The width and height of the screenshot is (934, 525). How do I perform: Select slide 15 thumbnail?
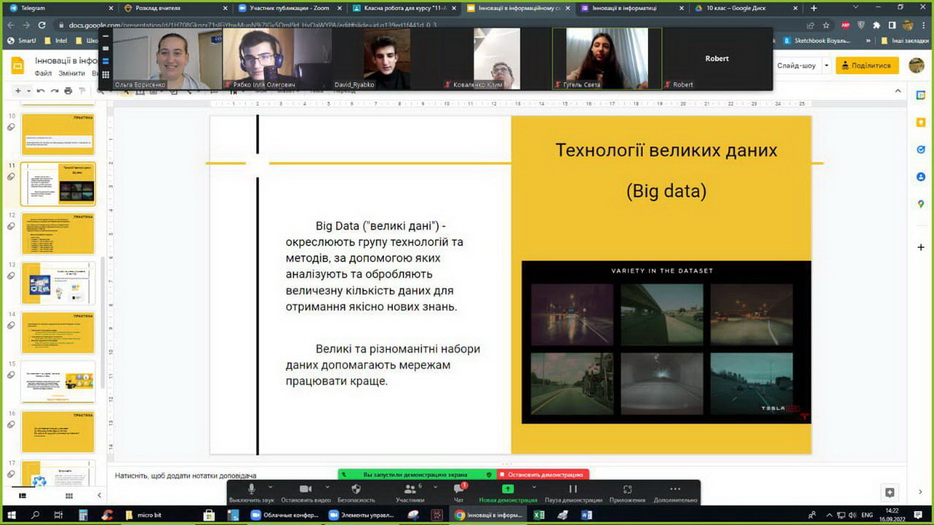coord(58,382)
